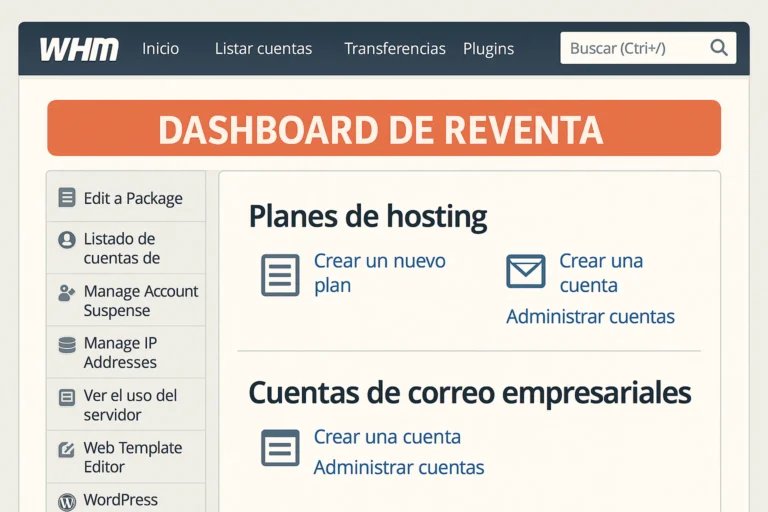Click the Ver el uso del servidor icon
The width and height of the screenshot is (768, 512).
tap(67, 397)
